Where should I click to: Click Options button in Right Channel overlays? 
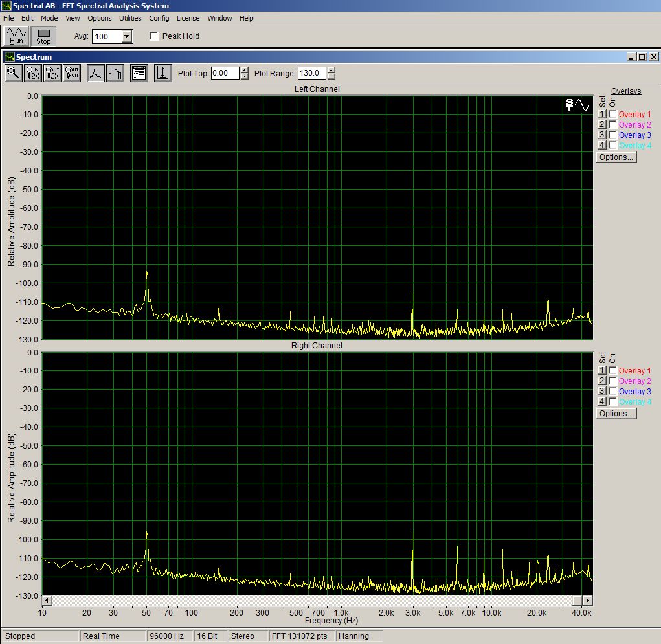616,414
